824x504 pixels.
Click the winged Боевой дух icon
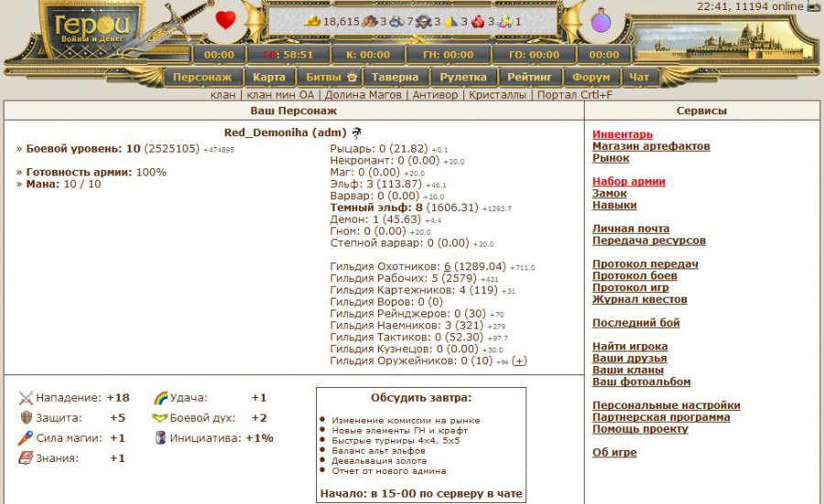159,418
